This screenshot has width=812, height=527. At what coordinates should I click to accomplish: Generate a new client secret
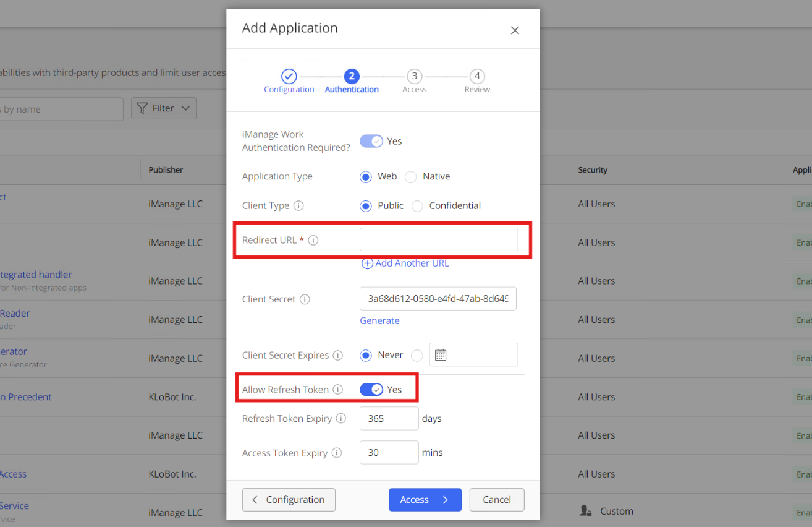point(379,320)
